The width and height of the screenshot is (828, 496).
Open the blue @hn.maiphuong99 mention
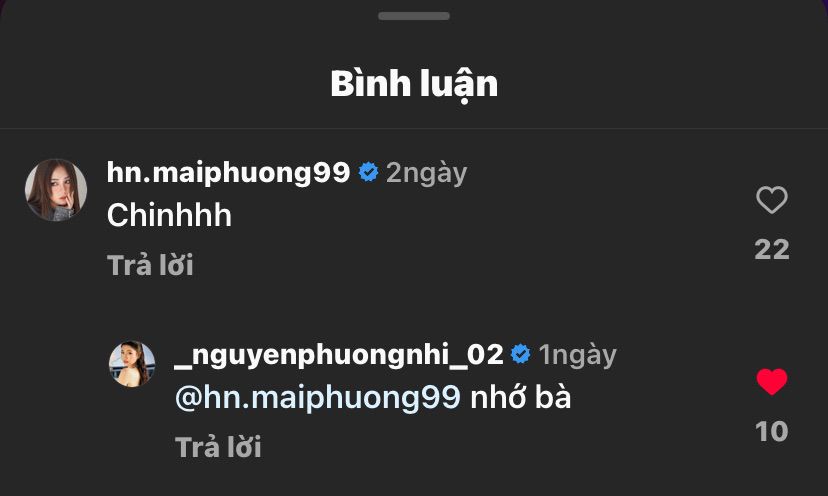(317, 397)
